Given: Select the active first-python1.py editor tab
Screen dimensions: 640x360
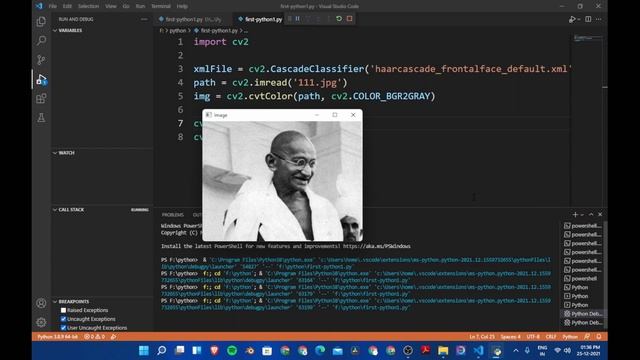Looking at the screenshot, I should (260, 19).
